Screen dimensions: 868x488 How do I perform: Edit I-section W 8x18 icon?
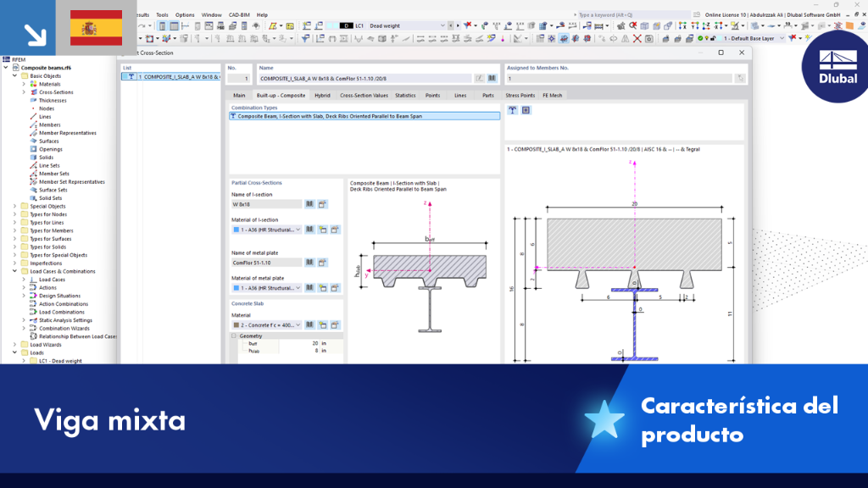(322, 204)
